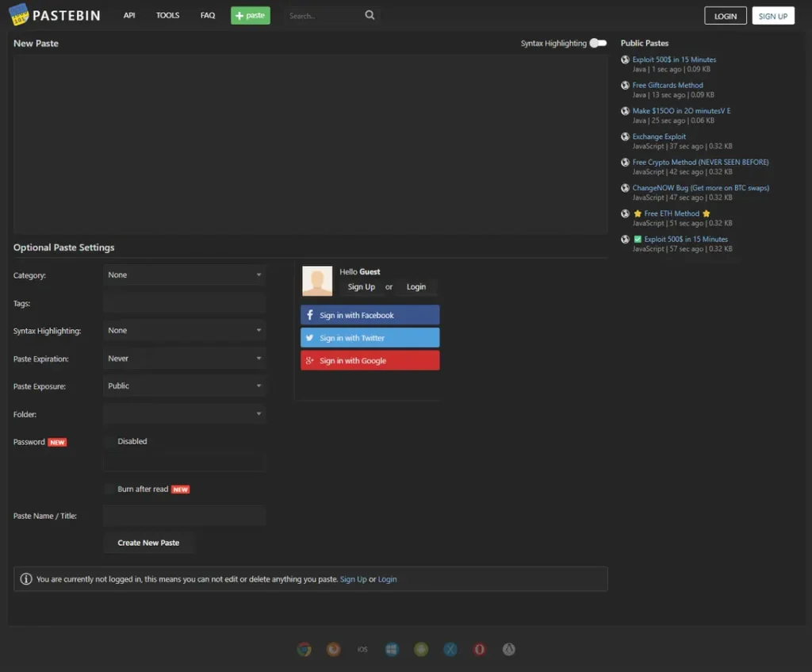
Task: Click globe icon beside ChangeNOW Bug paste
Action: pos(625,187)
